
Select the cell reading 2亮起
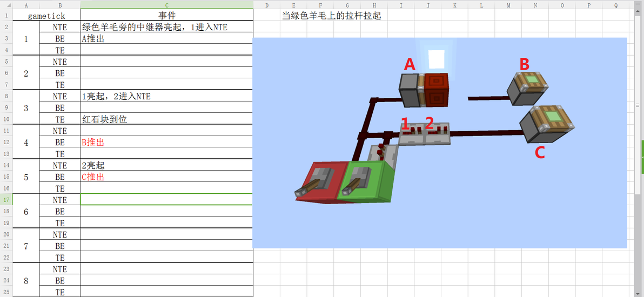coord(167,166)
